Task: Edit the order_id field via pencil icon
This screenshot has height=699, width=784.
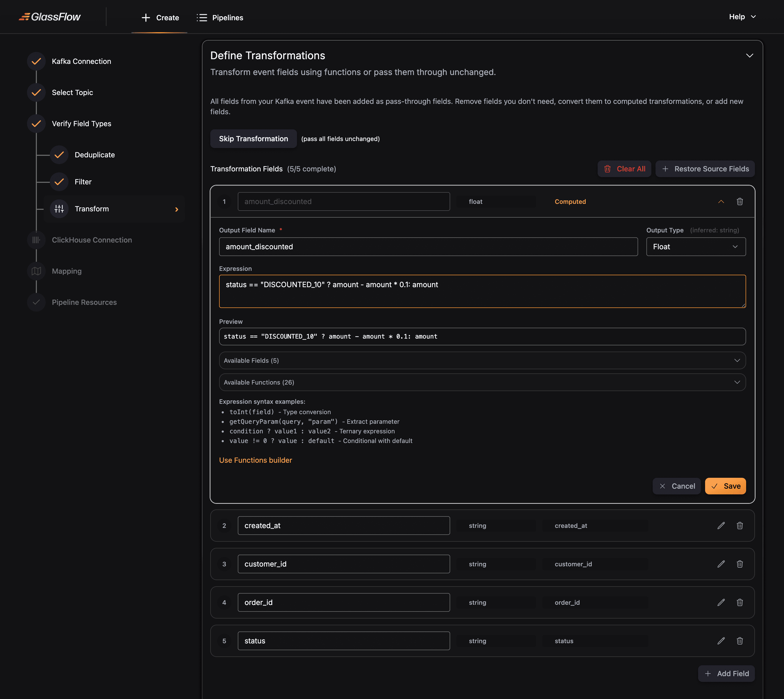Action: click(x=721, y=602)
